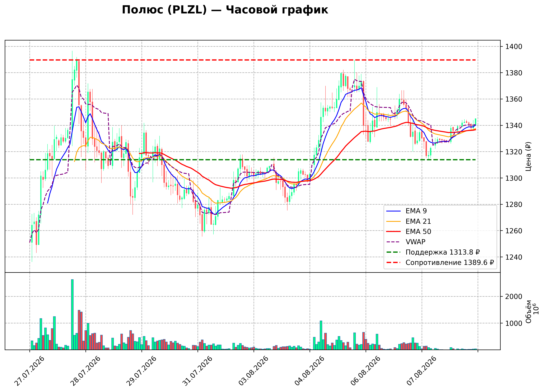Viewport: 545px width, 392px height.
Task: Click the chart title "Полюс (PLZL) — Часовой график"
Action: click(225, 10)
